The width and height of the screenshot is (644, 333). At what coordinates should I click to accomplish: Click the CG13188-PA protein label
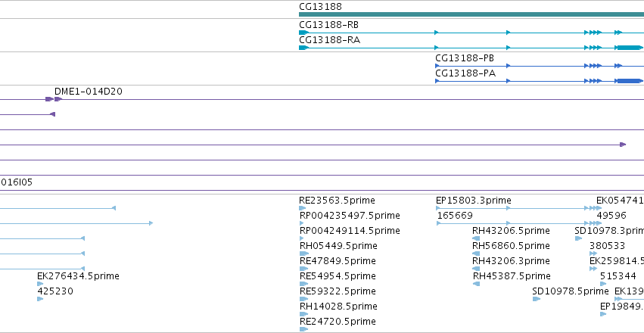pos(465,73)
